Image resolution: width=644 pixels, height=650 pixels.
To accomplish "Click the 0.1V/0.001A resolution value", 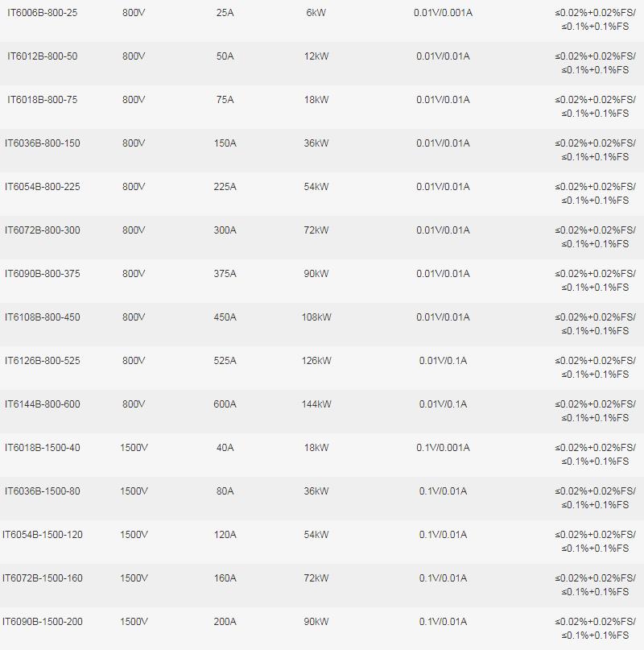I will (443, 448).
